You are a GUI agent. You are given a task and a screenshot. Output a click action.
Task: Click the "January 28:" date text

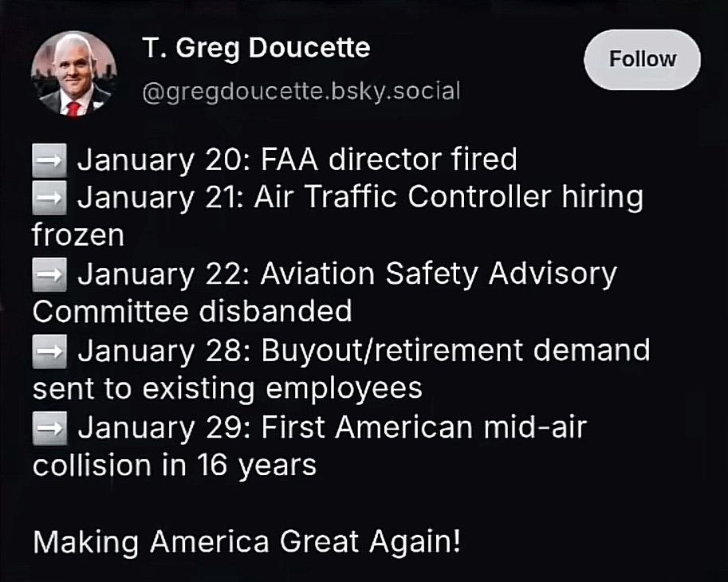[166, 351]
